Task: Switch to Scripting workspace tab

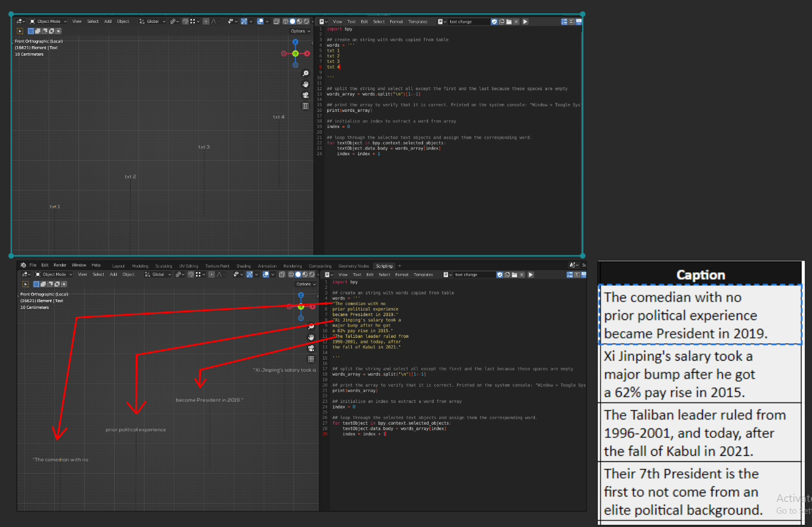Action: pyautogui.click(x=384, y=266)
